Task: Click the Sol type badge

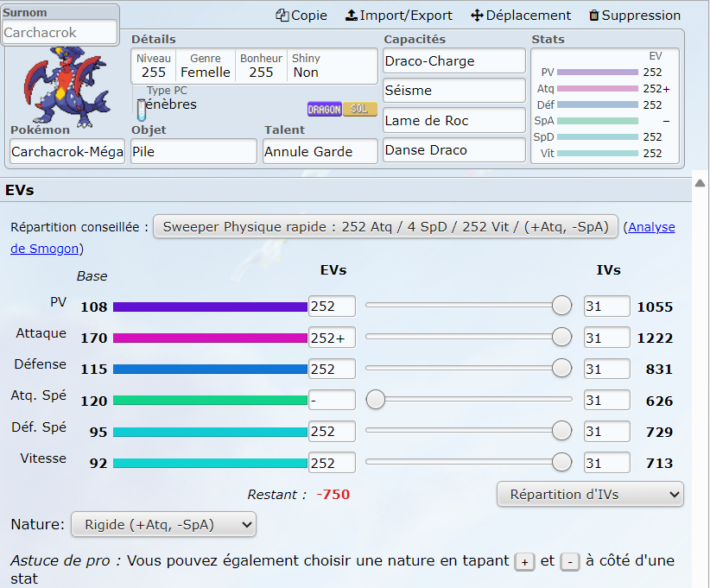Action: click(x=359, y=109)
